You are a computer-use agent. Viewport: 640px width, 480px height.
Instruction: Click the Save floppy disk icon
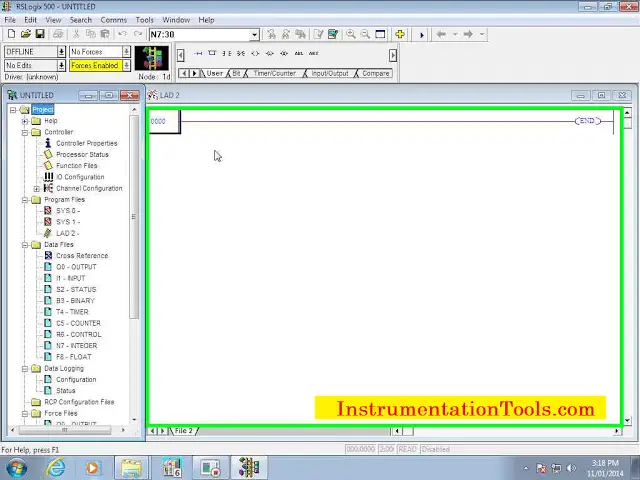(x=40, y=34)
